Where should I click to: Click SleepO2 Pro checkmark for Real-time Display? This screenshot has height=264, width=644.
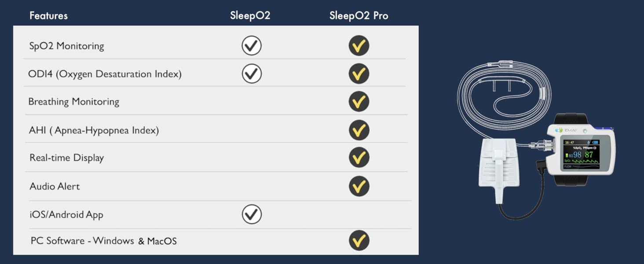tap(359, 158)
